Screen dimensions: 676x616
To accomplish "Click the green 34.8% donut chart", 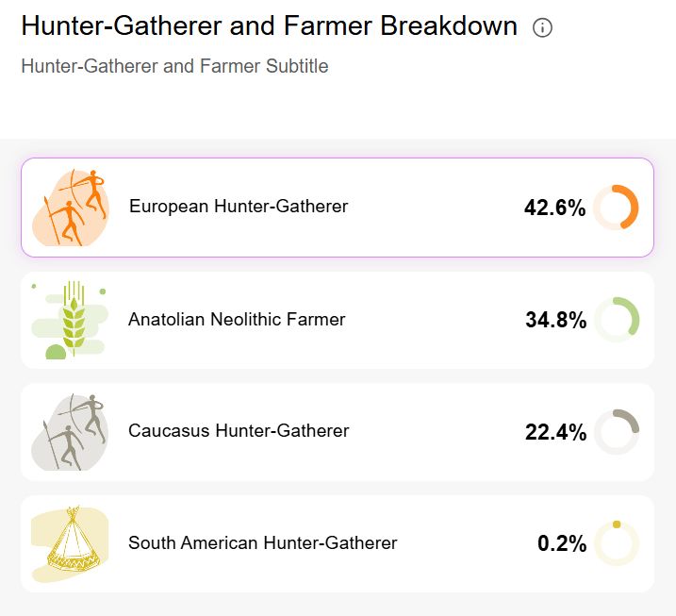I will pyautogui.click(x=617, y=320).
